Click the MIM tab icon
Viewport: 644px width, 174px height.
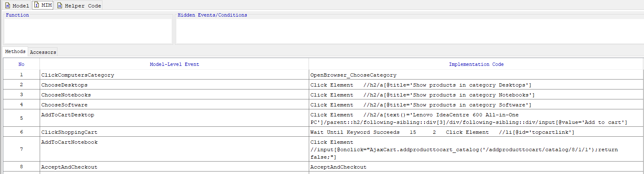[x=36, y=6]
